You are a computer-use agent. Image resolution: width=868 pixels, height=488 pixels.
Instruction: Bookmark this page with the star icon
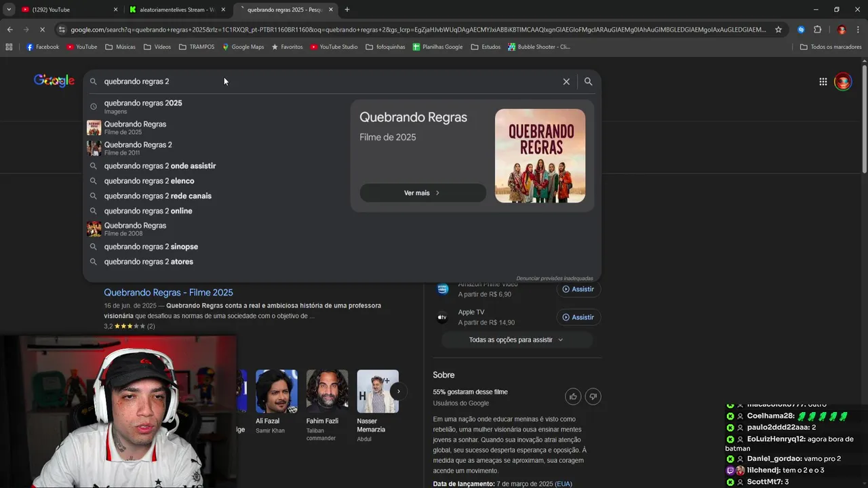[x=778, y=30]
